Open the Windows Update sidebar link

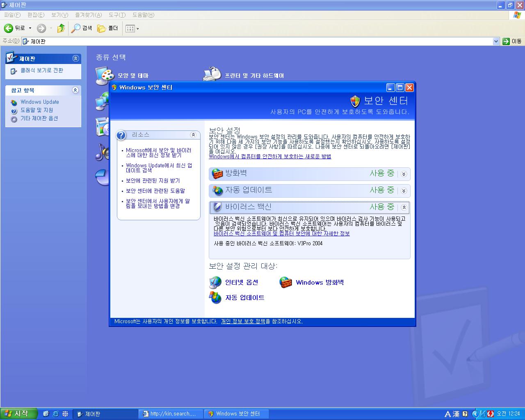(x=40, y=102)
